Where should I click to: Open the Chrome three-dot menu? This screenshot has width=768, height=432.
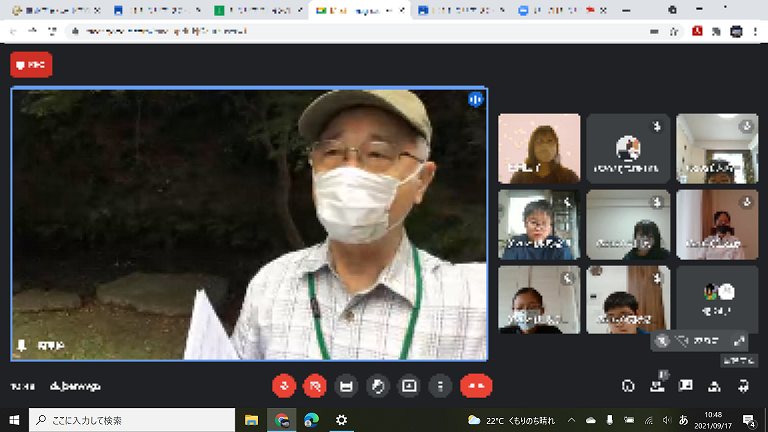pos(754,31)
